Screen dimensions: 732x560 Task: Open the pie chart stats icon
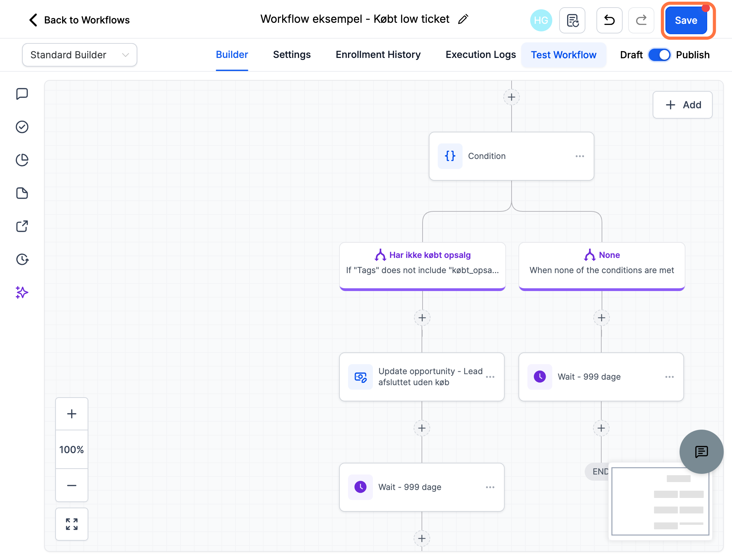coord(22,160)
